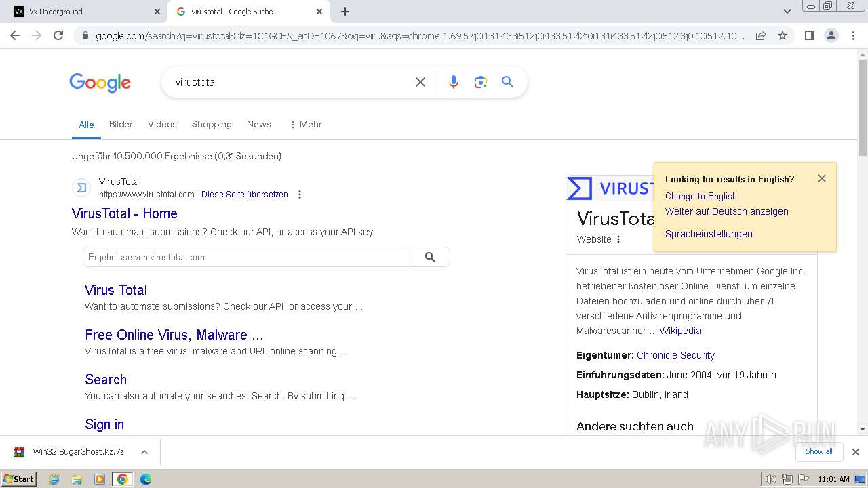Click Change to English link
The image size is (868, 488).
tap(701, 196)
